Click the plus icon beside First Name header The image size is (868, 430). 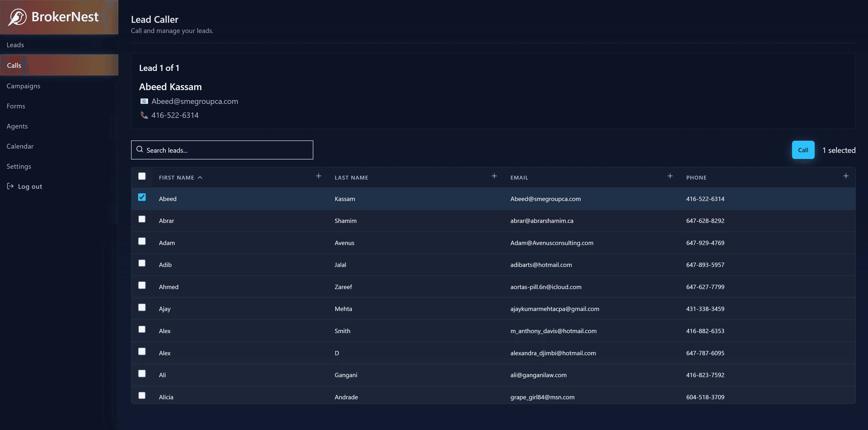click(318, 176)
